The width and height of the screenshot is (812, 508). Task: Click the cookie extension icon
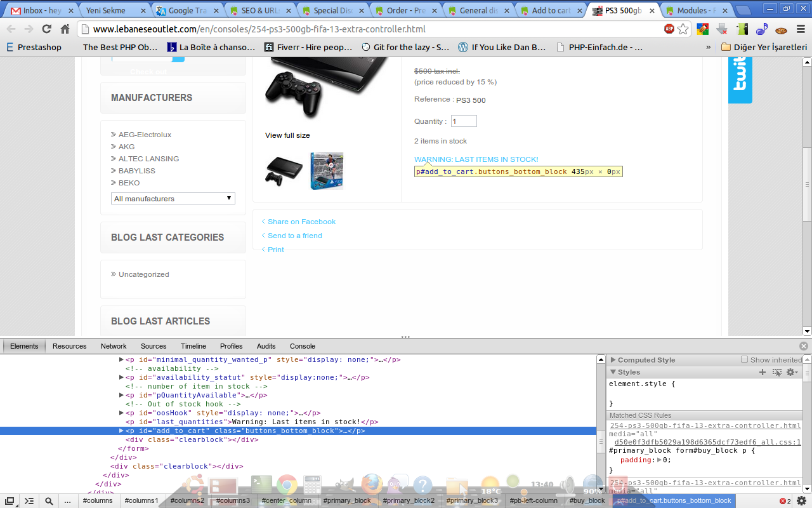click(x=781, y=29)
